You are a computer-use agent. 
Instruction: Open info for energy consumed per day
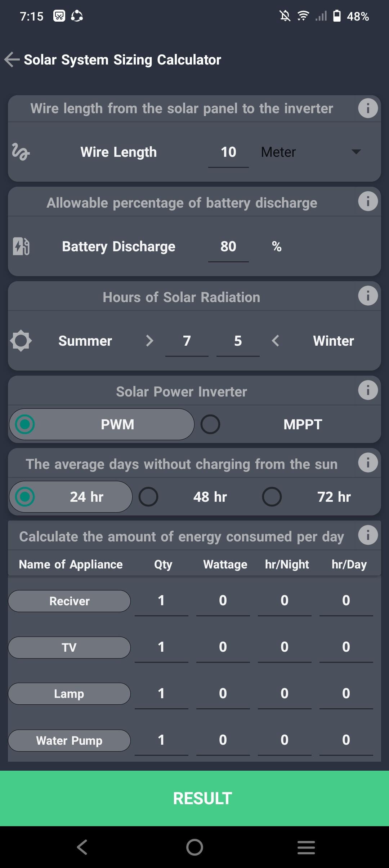point(368,535)
